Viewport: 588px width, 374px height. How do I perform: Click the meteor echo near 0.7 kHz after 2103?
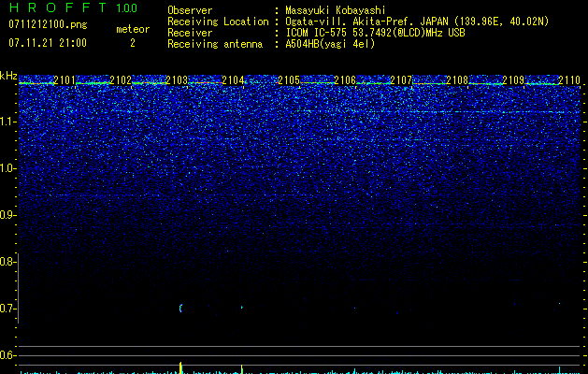(180, 309)
